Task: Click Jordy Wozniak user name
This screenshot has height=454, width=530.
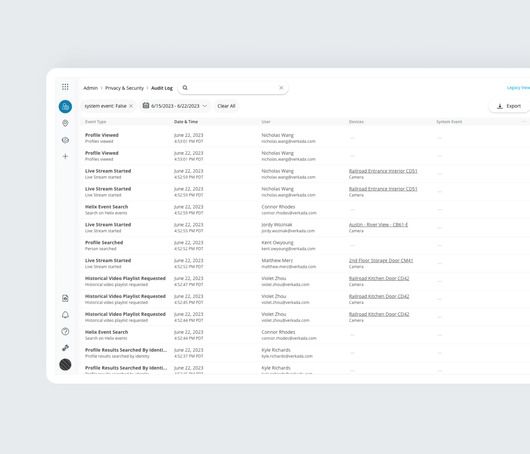Action: (x=277, y=224)
